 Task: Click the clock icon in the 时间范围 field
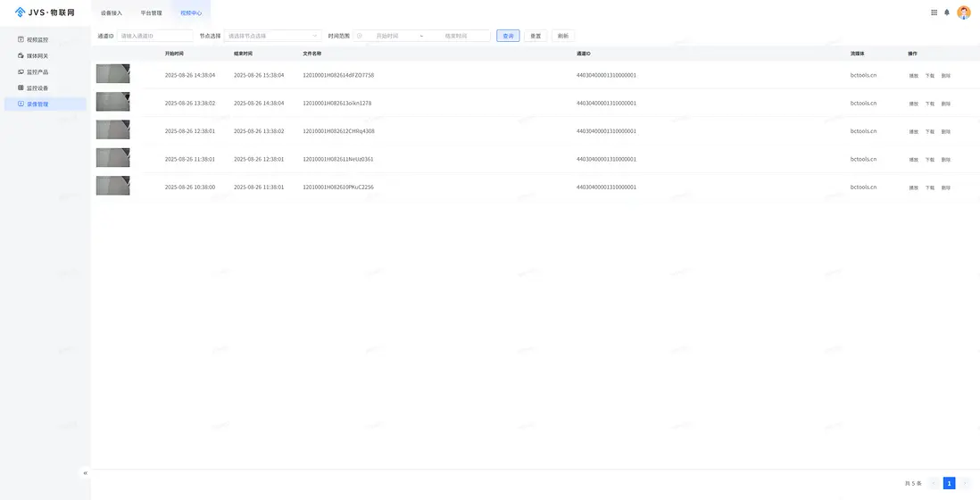tap(360, 37)
